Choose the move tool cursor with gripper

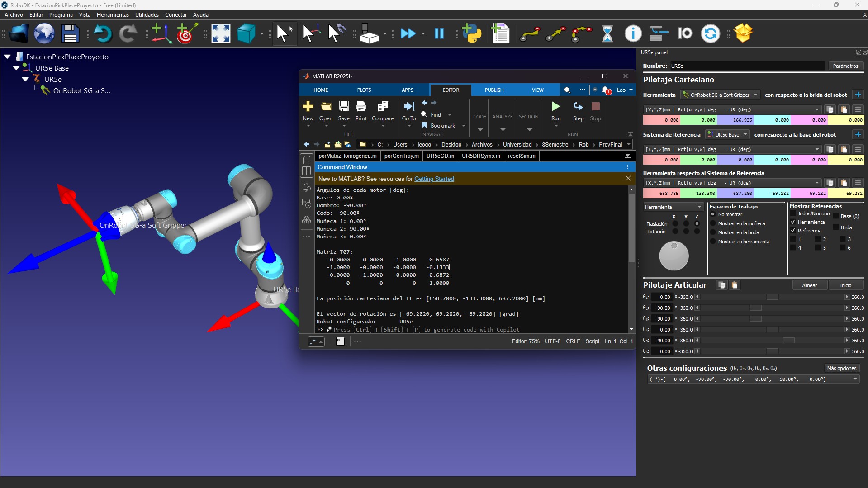tap(337, 33)
